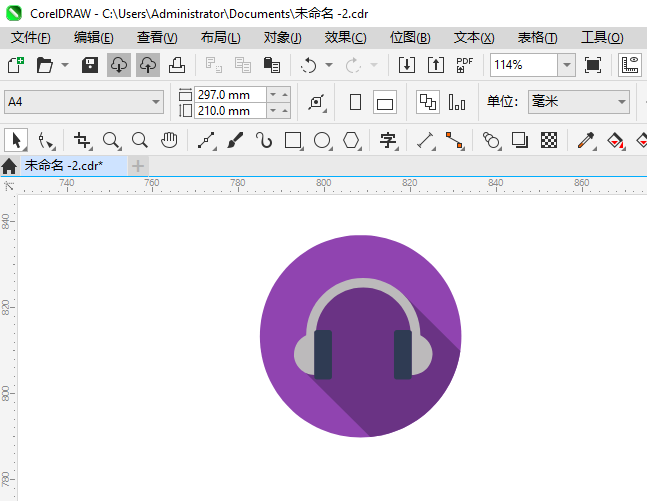Switch page to portrait orientation
The width and height of the screenshot is (647, 501).
(x=355, y=102)
